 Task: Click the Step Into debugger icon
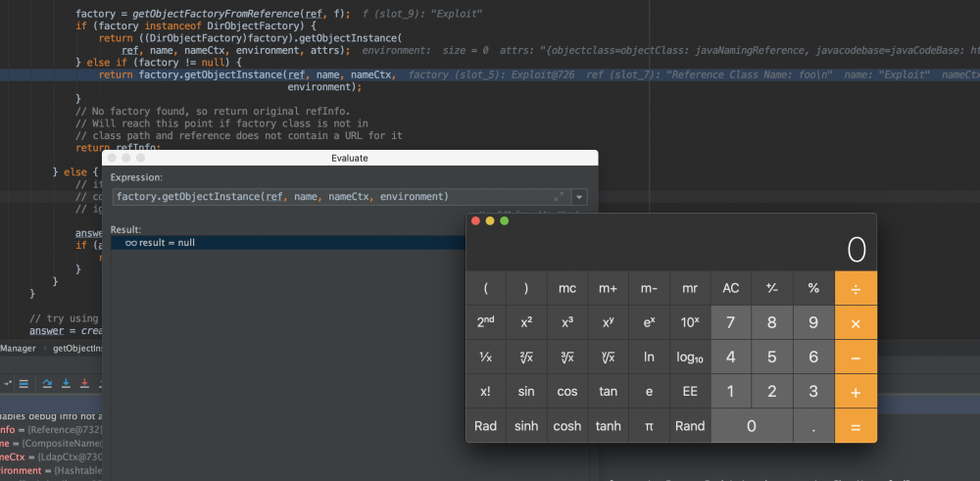(x=65, y=383)
